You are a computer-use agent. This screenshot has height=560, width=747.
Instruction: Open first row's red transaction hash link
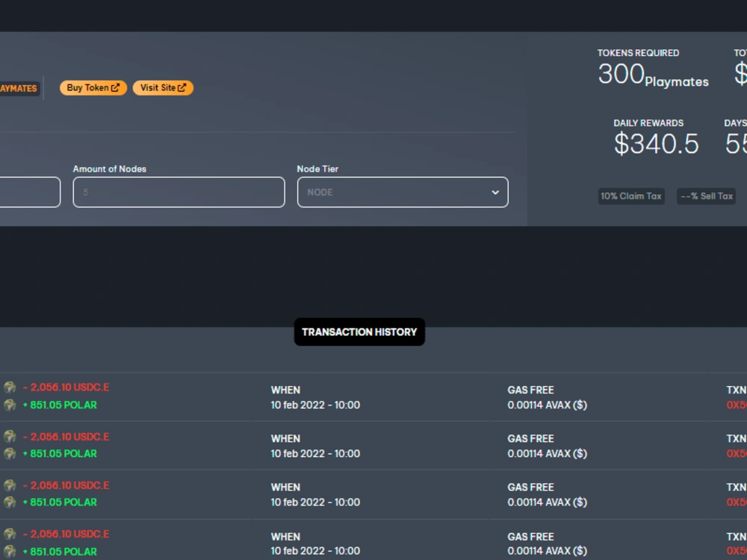[x=737, y=405]
